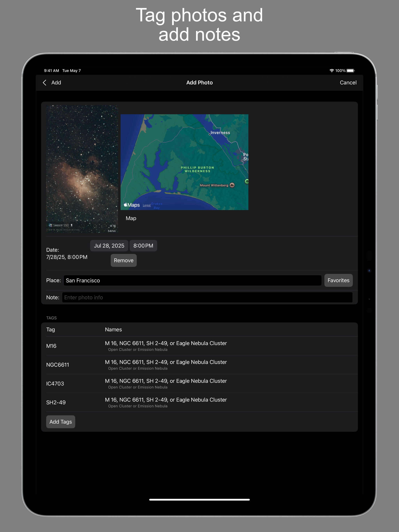This screenshot has height=532, width=399.
Task: Open the 8:00 PM time picker
Action: [143, 246]
